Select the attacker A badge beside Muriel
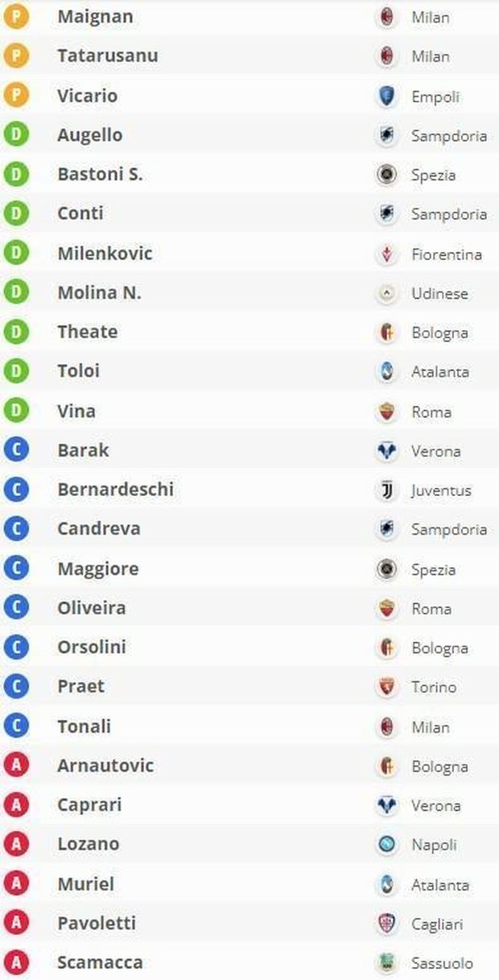This screenshot has width=499, height=980. [16, 883]
